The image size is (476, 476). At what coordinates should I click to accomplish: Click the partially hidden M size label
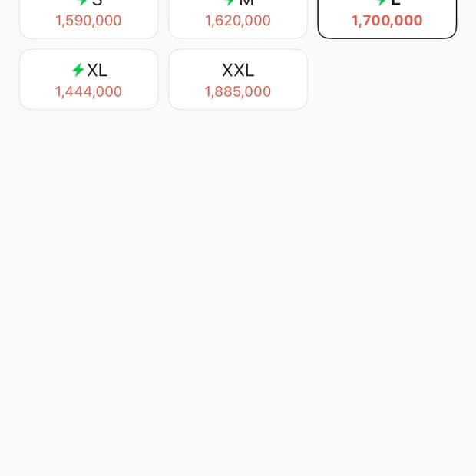[x=246, y=3]
